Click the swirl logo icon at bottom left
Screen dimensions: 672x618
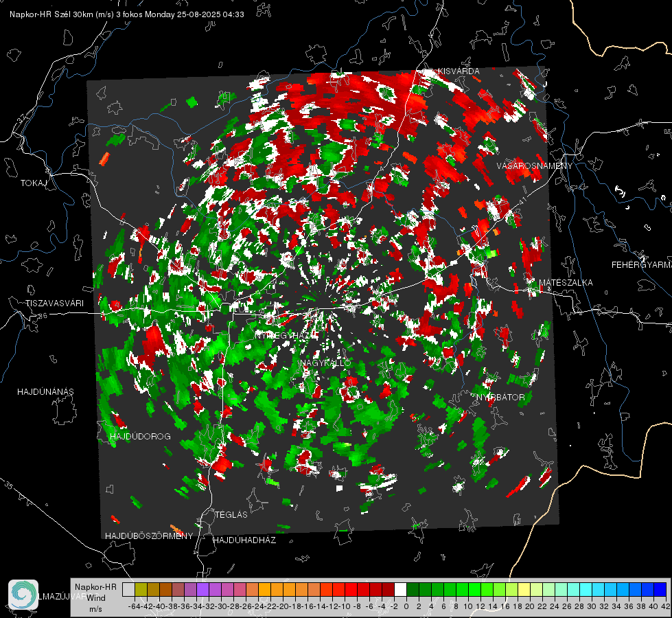coord(23,595)
